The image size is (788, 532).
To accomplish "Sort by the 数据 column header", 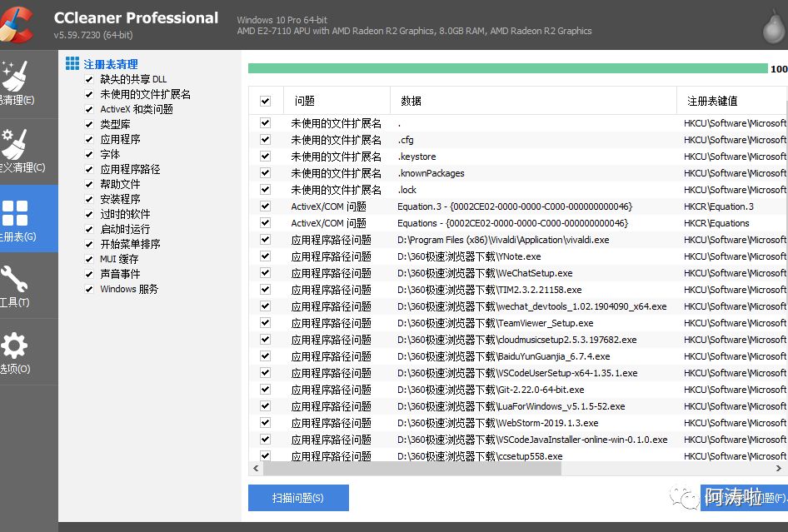I will point(533,101).
